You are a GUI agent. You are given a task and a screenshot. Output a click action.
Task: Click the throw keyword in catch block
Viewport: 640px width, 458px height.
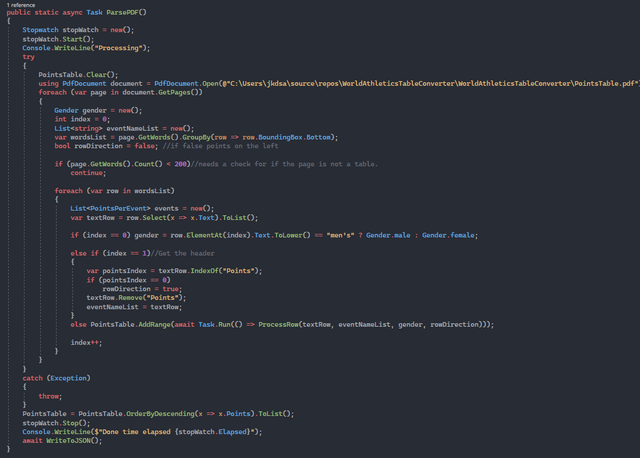point(51,395)
